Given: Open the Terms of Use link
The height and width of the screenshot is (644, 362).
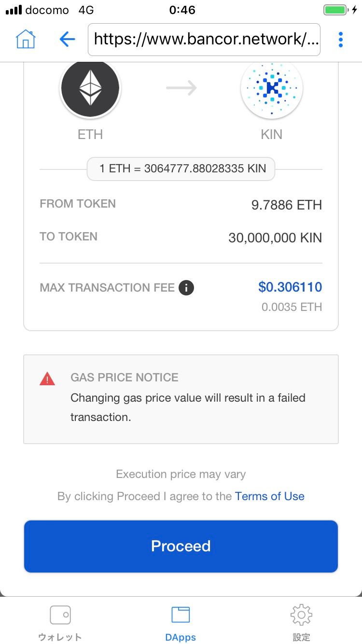Looking at the screenshot, I should pyautogui.click(x=269, y=496).
